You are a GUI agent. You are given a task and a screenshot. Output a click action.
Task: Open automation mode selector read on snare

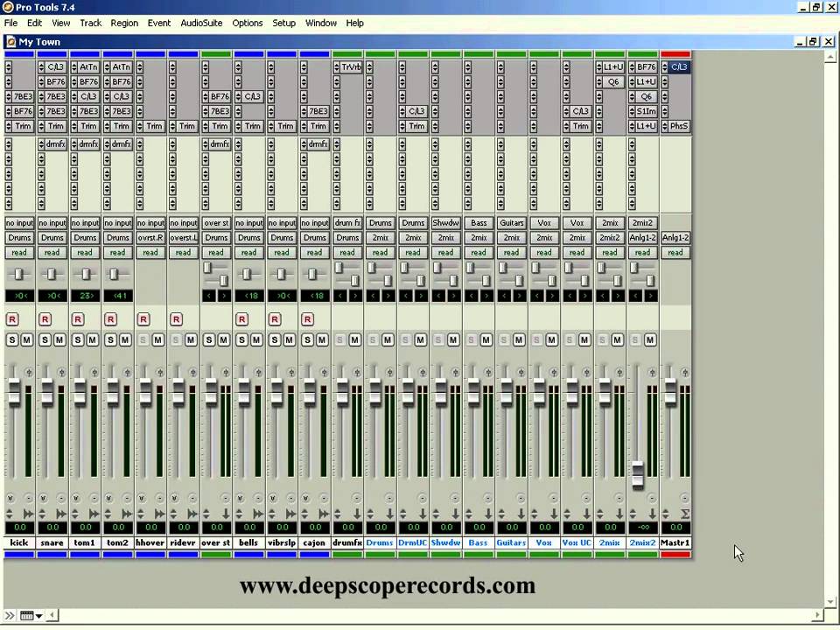(x=52, y=253)
